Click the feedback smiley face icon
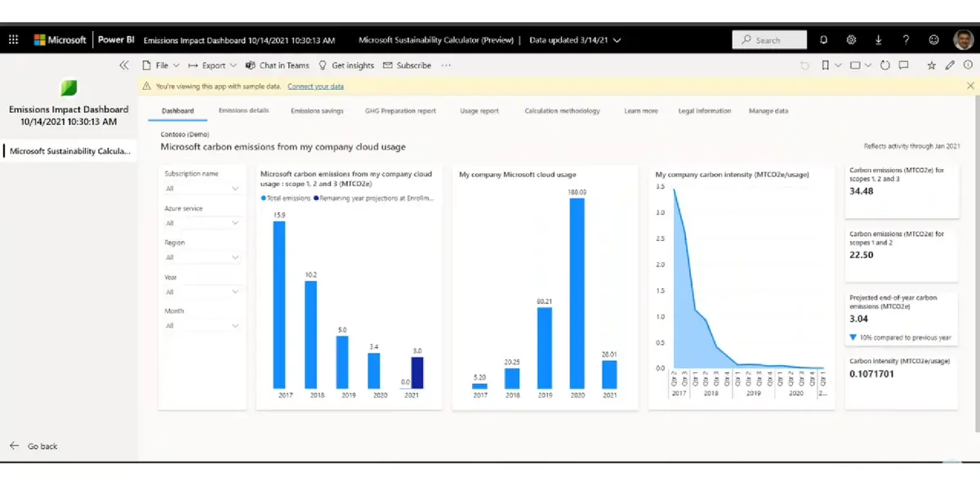Viewport: 980px width, 490px height. (933, 39)
